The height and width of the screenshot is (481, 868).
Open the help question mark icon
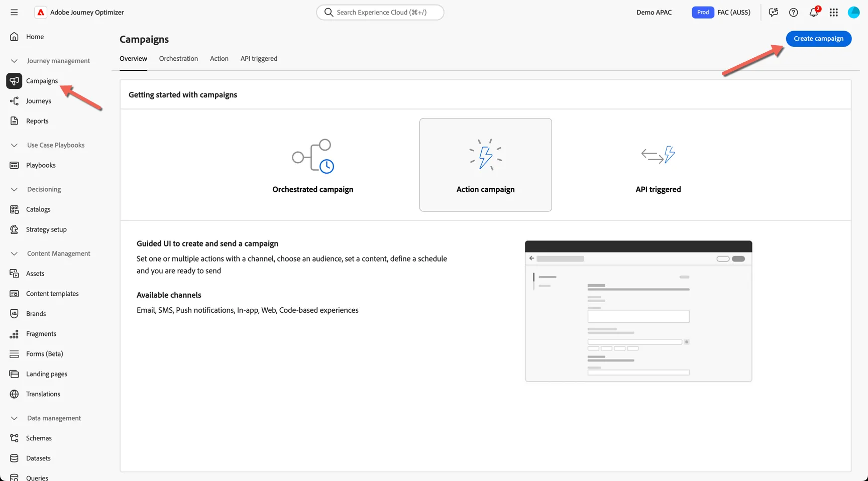click(x=793, y=12)
